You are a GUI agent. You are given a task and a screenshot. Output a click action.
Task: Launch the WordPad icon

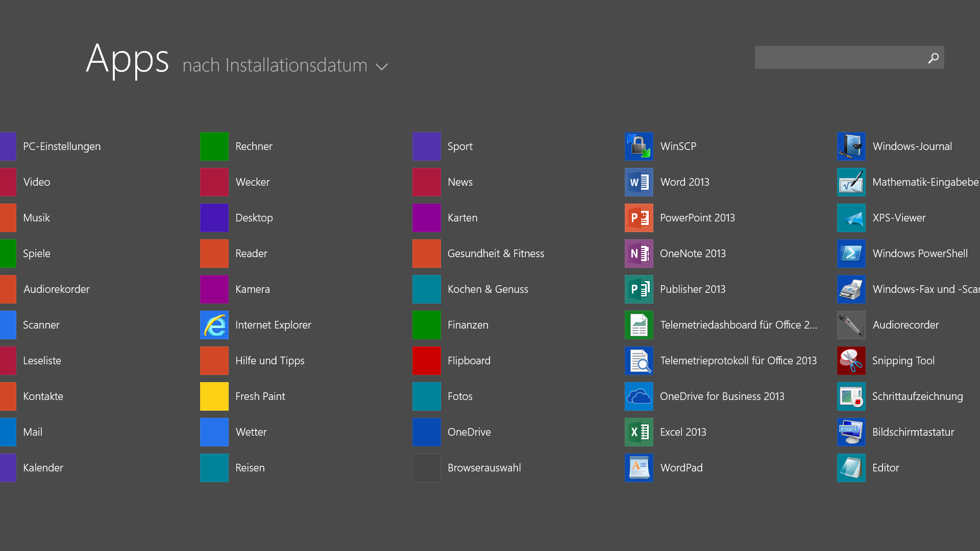pos(639,468)
